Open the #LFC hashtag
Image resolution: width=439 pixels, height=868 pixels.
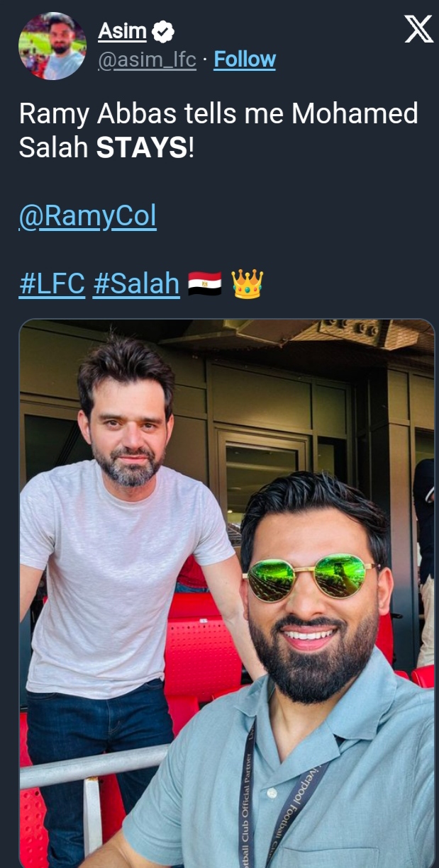click(x=52, y=284)
